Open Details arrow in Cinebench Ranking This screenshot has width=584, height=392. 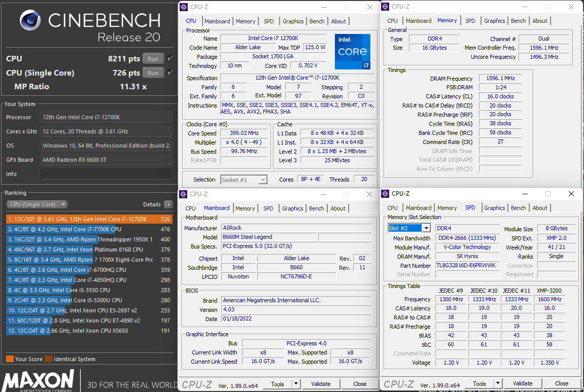click(168, 204)
